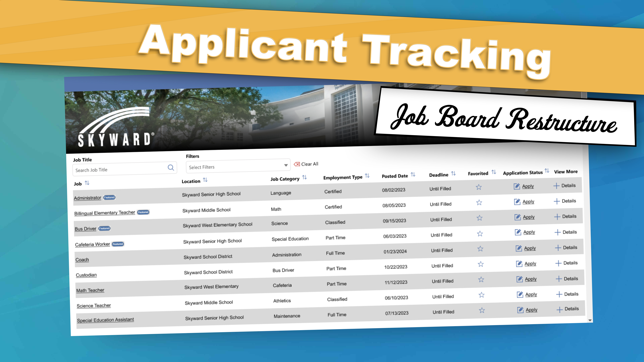Select the posted date 01/23/2024 cell

pyautogui.click(x=395, y=252)
